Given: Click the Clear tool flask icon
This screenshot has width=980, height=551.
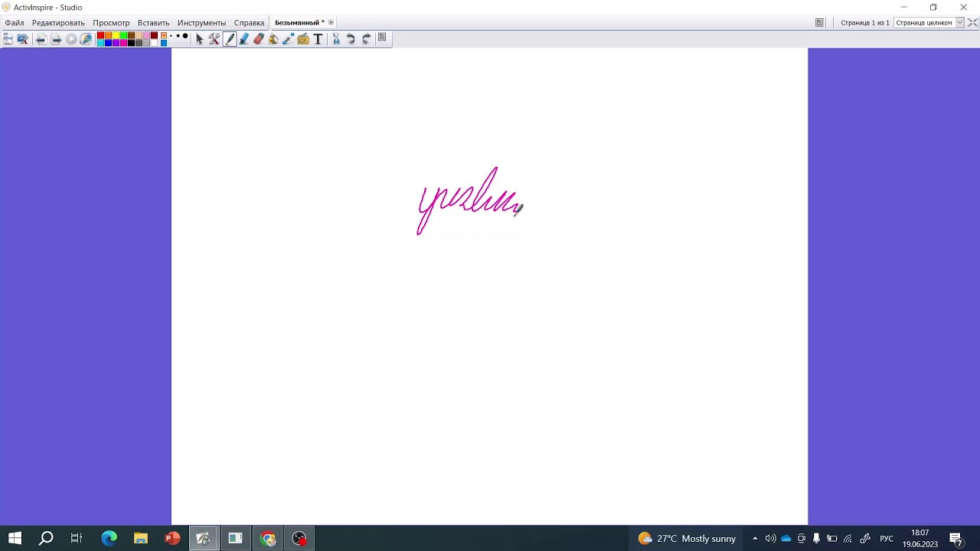Looking at the screenshot, I should [336, 38].
